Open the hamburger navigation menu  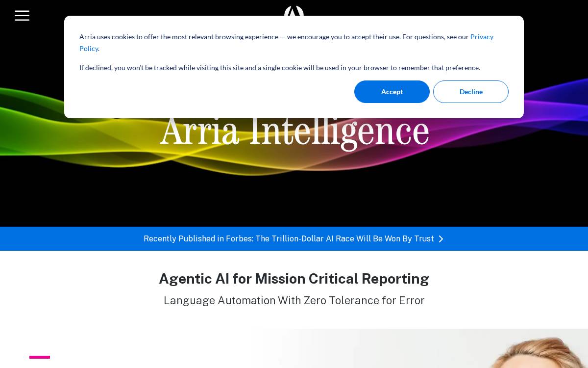[x=22, y=16]
